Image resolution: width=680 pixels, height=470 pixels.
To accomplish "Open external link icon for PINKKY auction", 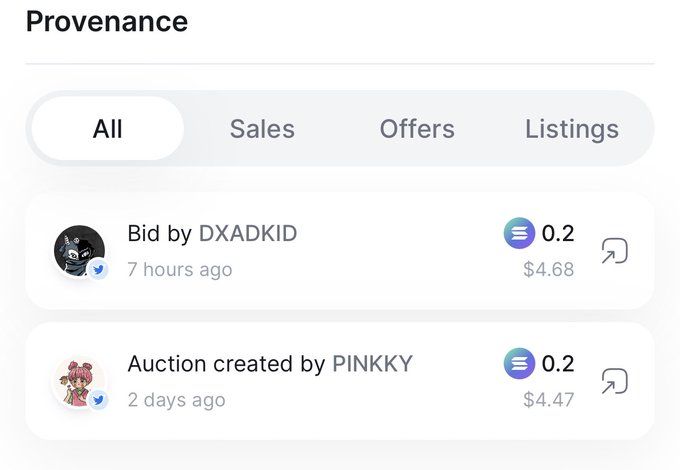I will [614, 381].
